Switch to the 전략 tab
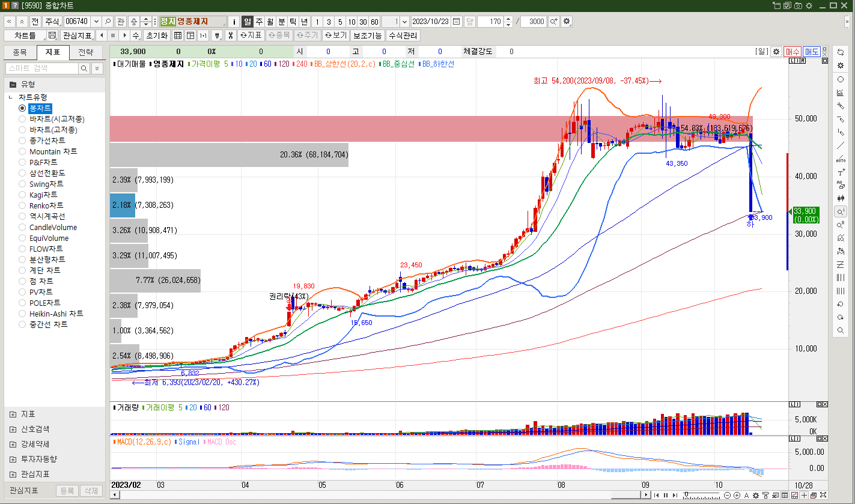Image resolution: width=855 pixels, height=504 pixels. (x=86, y=53)
